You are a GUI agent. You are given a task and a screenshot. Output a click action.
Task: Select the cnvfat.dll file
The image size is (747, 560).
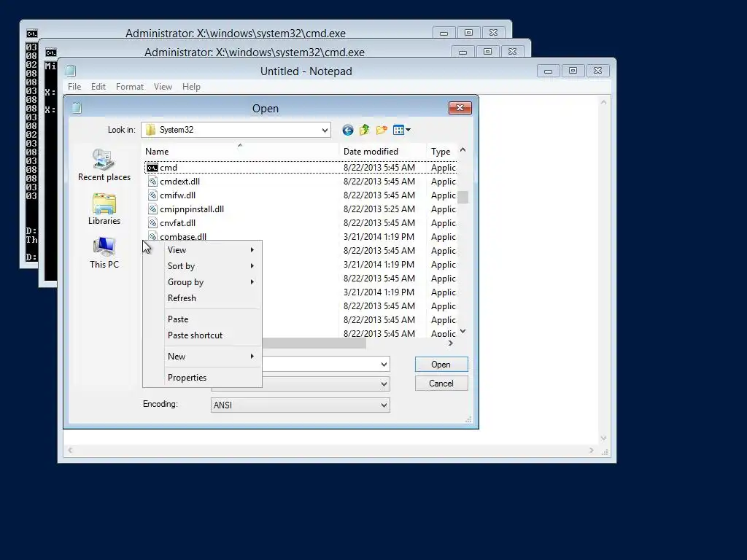point(177,223)
